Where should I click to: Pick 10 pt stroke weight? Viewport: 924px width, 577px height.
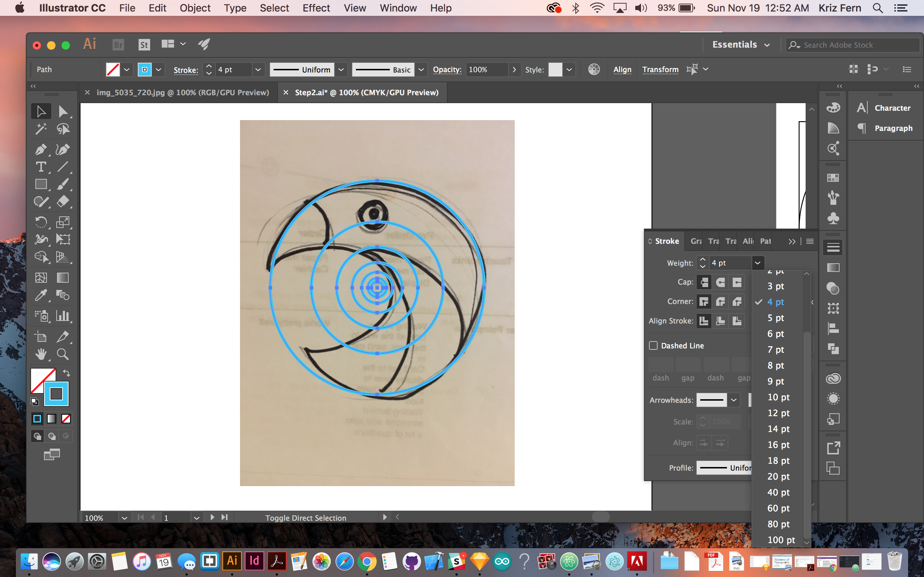pyautogui.click(x=778, y=397)
